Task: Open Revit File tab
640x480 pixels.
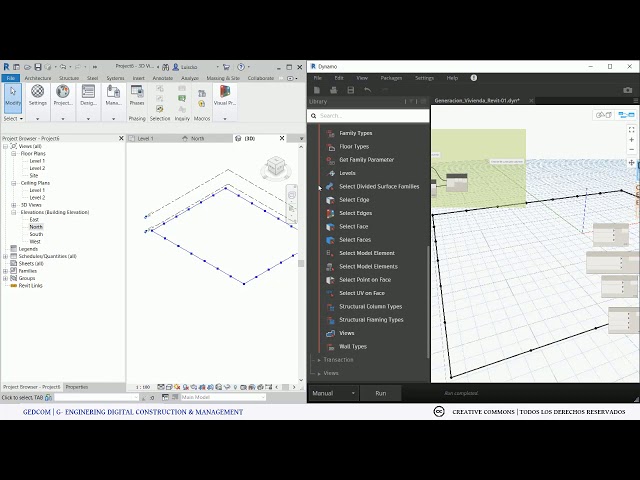Action: [x=11, y=78]
